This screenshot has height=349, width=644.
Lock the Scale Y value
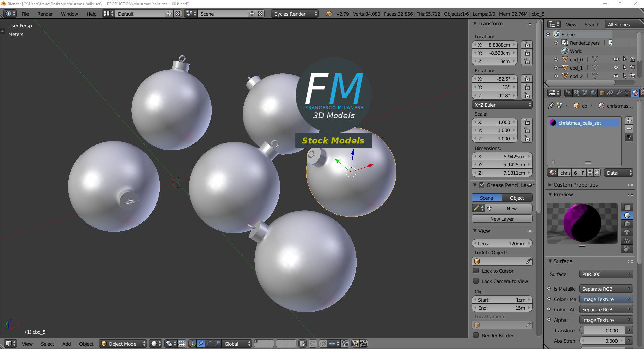(527, 130)
